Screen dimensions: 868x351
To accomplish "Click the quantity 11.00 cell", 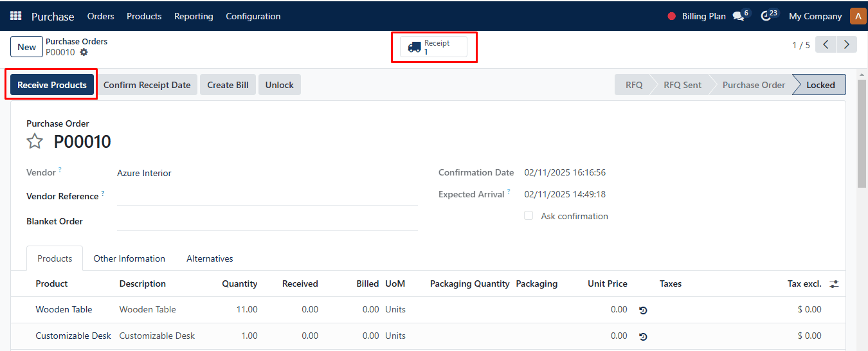I will coord(247,309).
